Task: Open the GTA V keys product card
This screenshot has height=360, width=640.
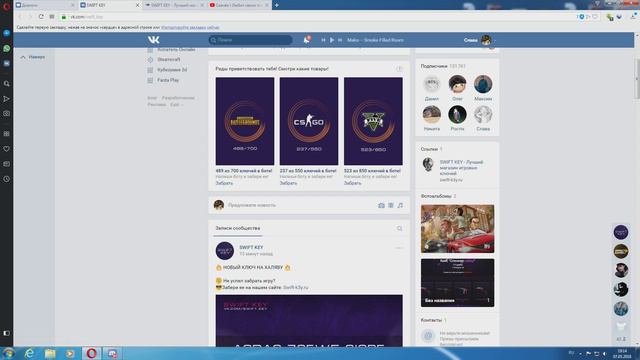Action: point(373,121)
